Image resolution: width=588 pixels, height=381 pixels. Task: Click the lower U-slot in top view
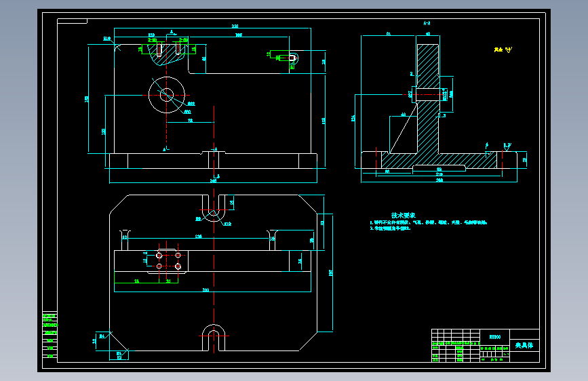click(x=214, y=338)
